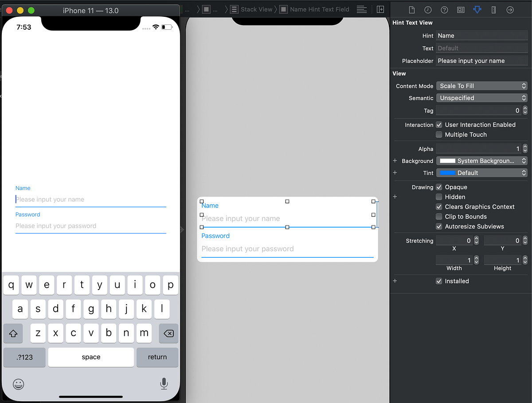Click the blue Tint color swatch
Viewport: 532px width, 403px height.
[448, 173]
